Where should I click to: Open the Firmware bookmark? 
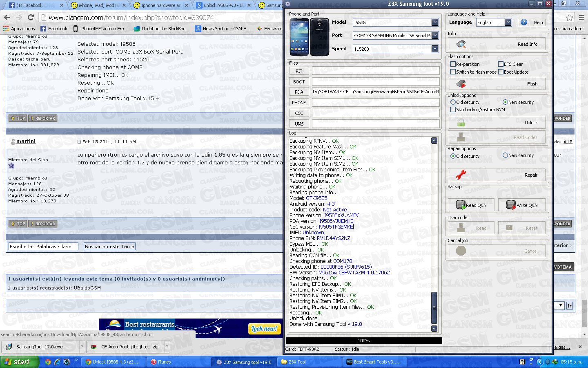tap(269, 29)
